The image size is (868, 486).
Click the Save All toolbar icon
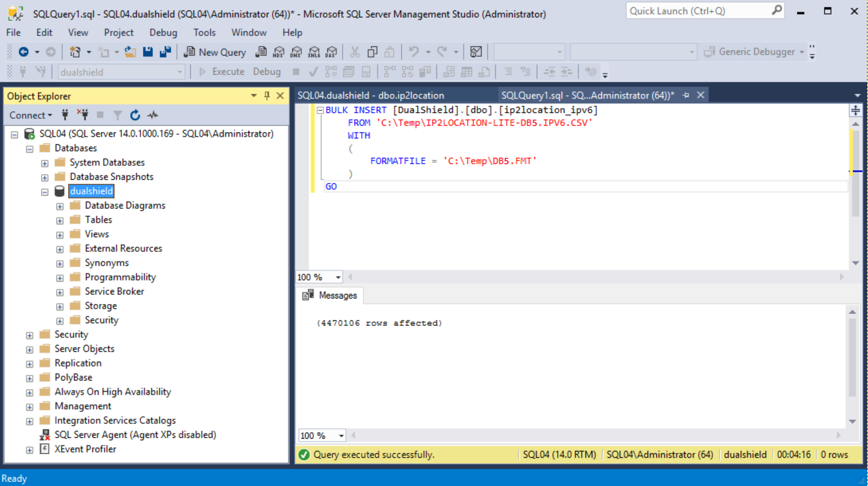[x=165, y=52]
